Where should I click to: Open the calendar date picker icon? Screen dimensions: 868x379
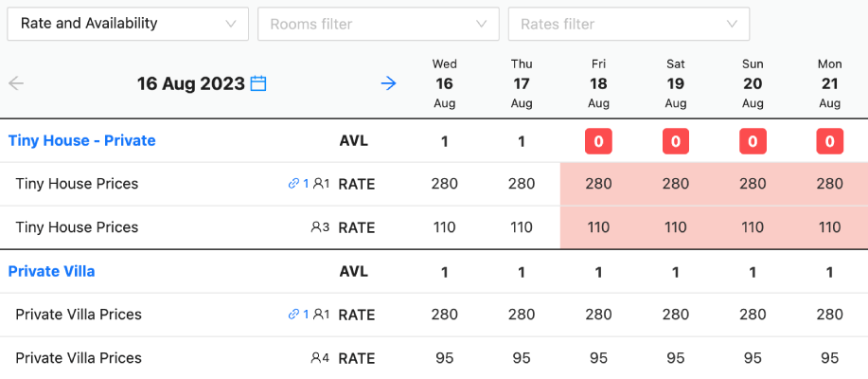point(258,83)
